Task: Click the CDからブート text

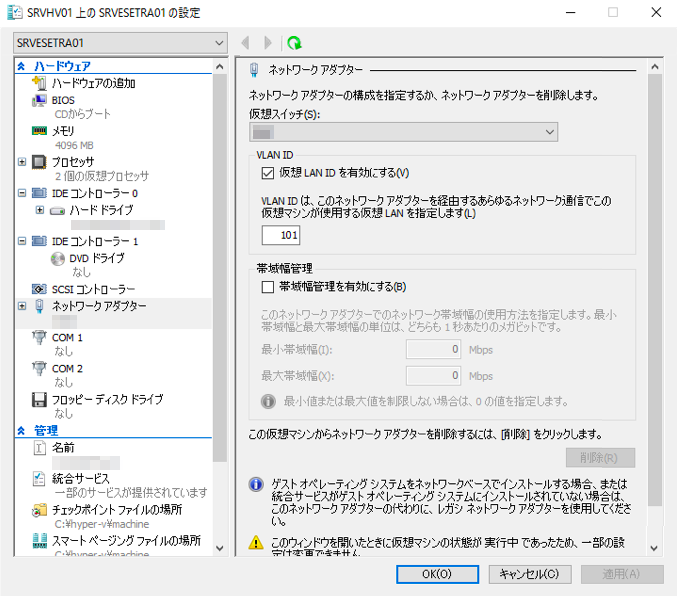Action: click(x=82, y=114)
